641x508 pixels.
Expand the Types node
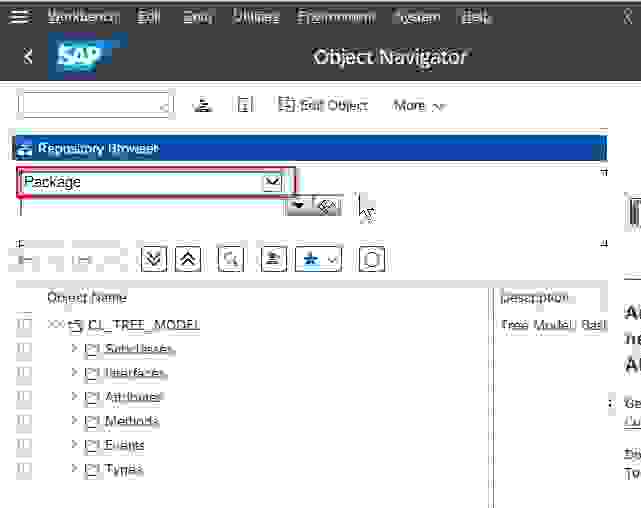click(74, 469)
